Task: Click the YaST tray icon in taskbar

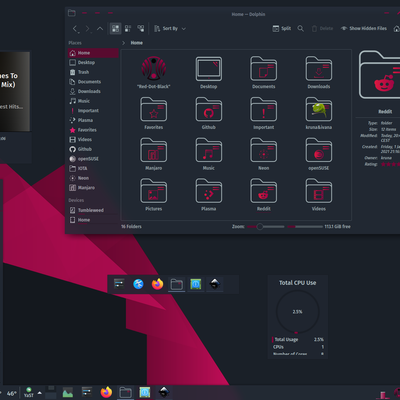Action: 29,392
